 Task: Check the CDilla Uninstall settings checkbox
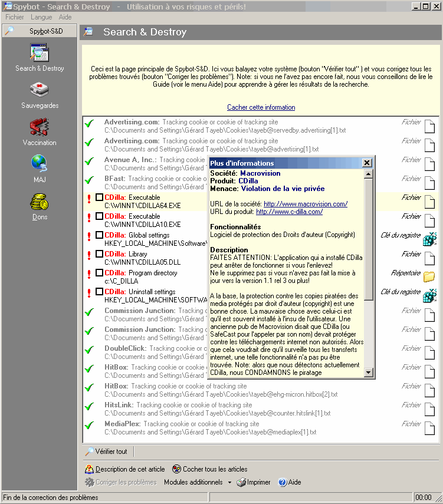click(x=100, y=292)
